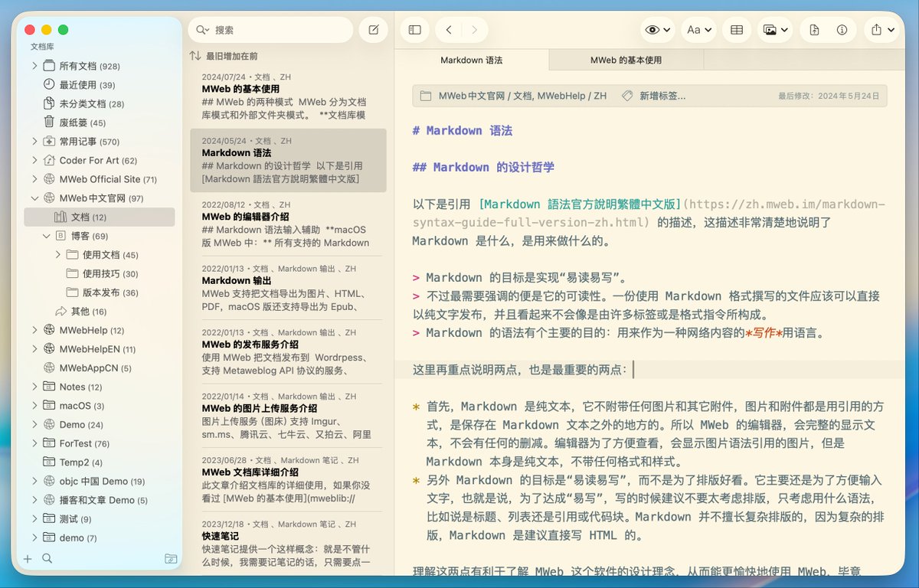Open document info via the info icon
The width and height of the screenshot is (919, 588).
pyautogui.click(x=840, y=29)
